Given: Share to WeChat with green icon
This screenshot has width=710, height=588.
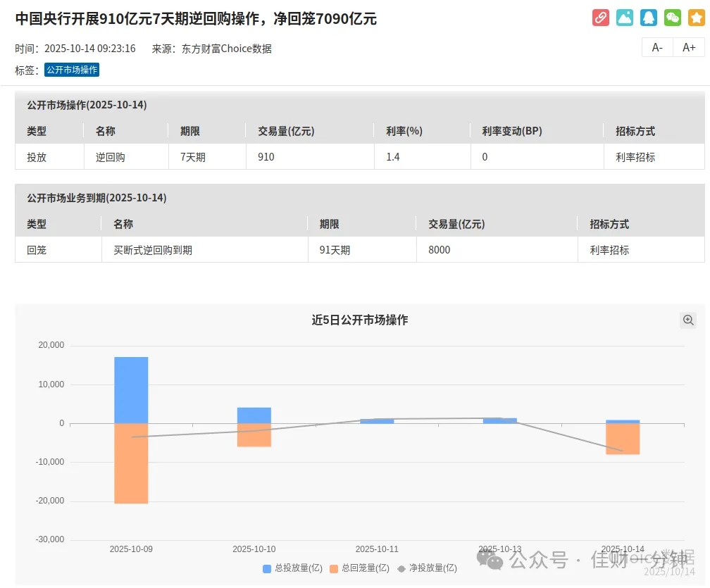Looking at the screenshot, I should [673, 18].
